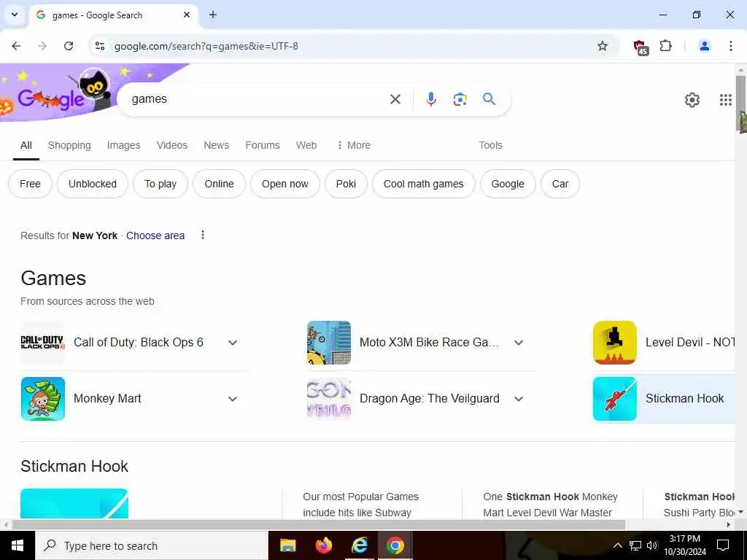Viewport: 747px width, 560px height.
Task: Reload the Google search page
Action: click(x=69, y=46)
